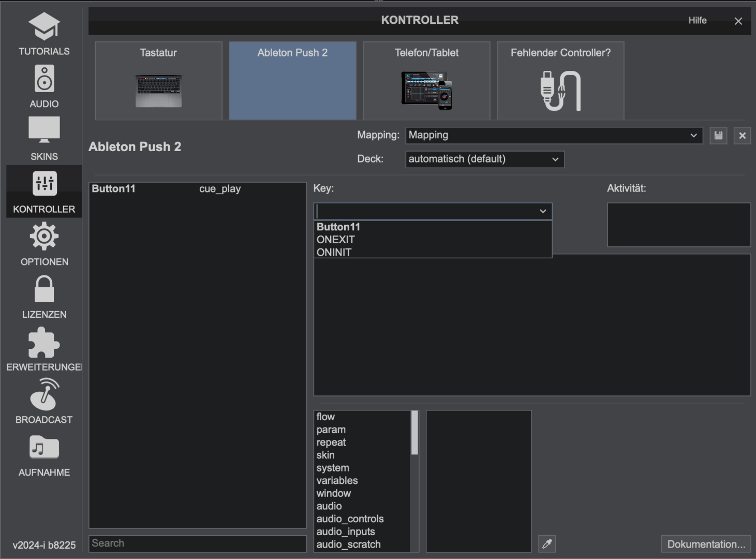Select the repeat action category
The width and height of the screenshot is (756, 559).
[x=362, y=443]
